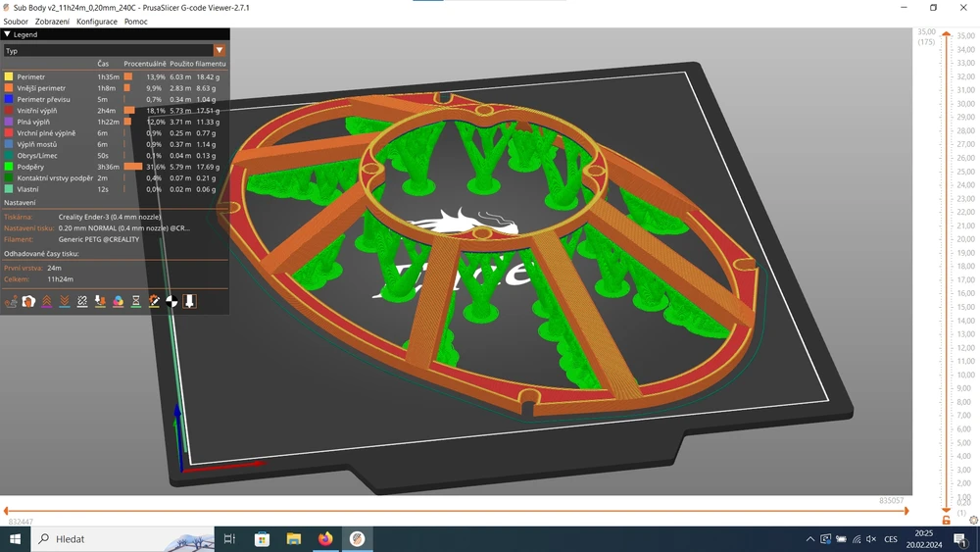Open the Zobrazení menu
Image resolution: width=980 pixels, height=552 pixels.
click(52, 22)
